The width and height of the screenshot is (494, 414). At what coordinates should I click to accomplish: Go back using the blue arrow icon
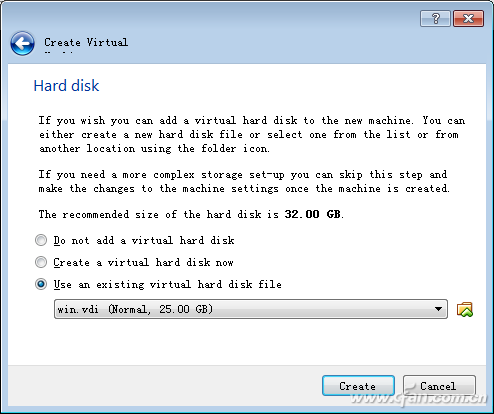click(22, 43)
